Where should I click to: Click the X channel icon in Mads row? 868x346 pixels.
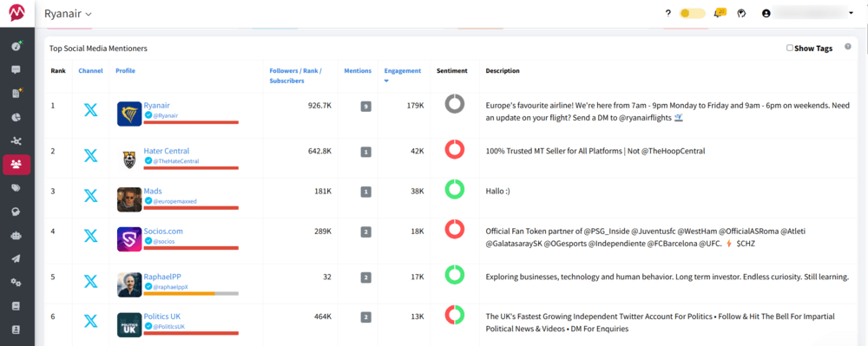90,196
